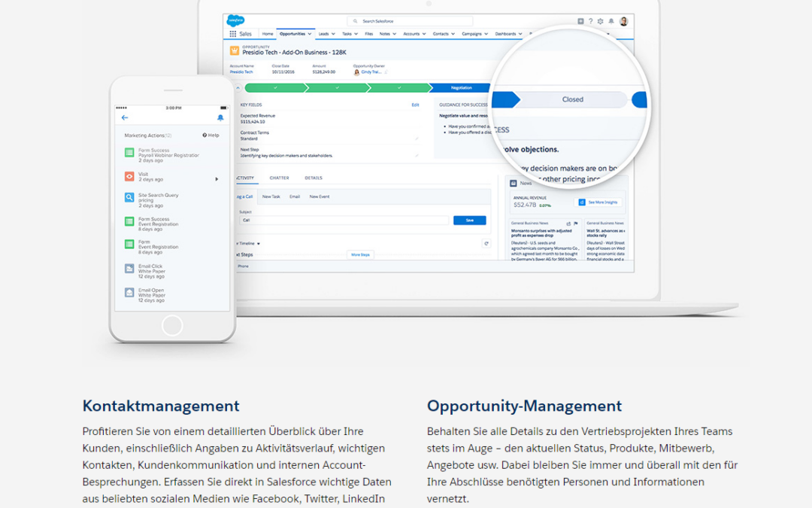Open the Opportunities tab dropdown arrow
The image size is (812, 508).
tap(310, 34)
